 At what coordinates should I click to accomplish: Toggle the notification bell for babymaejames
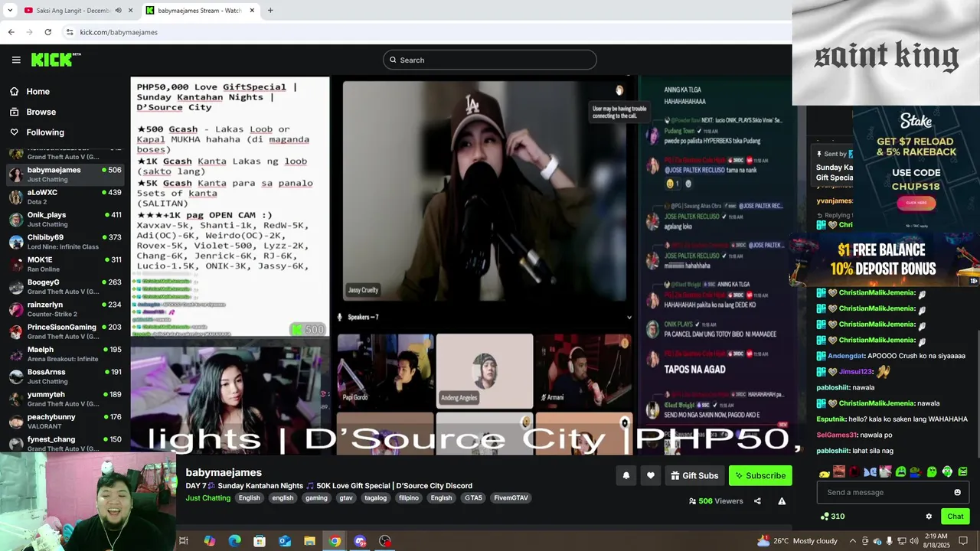coord(626,475)
